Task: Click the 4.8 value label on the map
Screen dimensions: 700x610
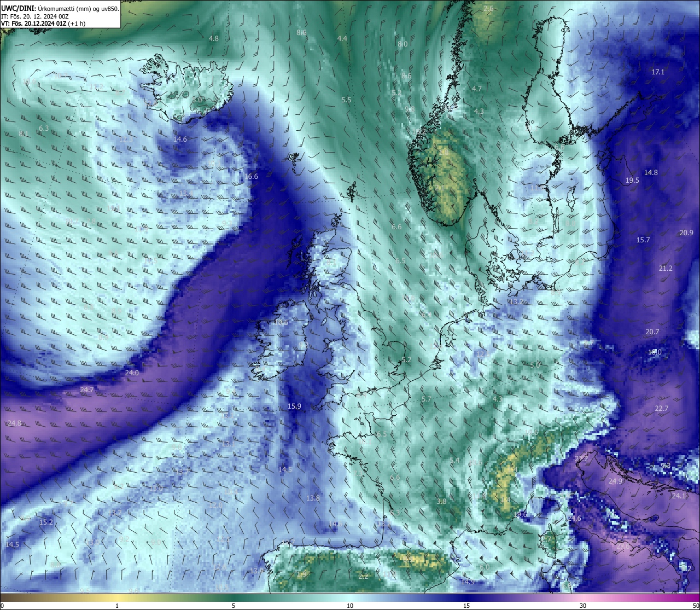Action: (x=214, y=38)
